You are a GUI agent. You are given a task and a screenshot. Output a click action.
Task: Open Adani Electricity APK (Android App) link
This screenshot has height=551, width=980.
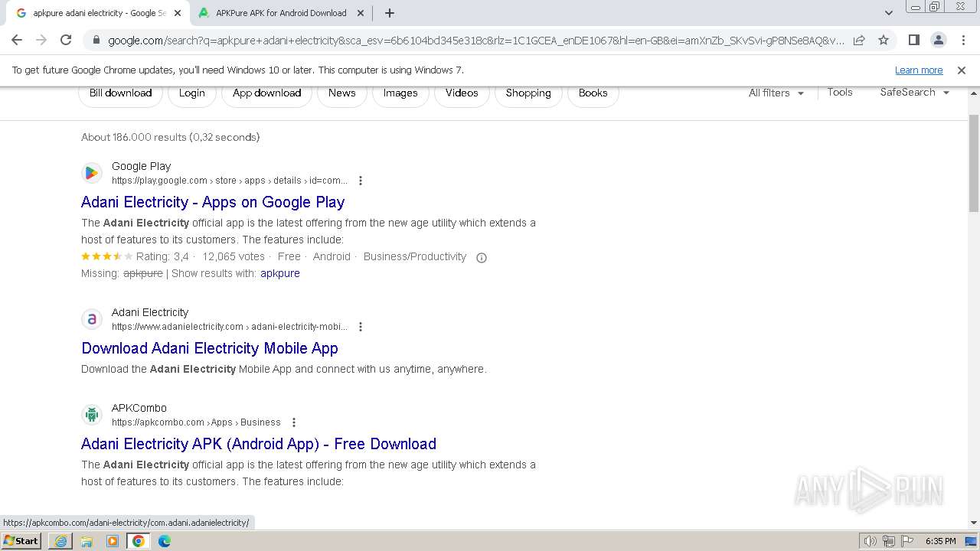pos(259,444)
